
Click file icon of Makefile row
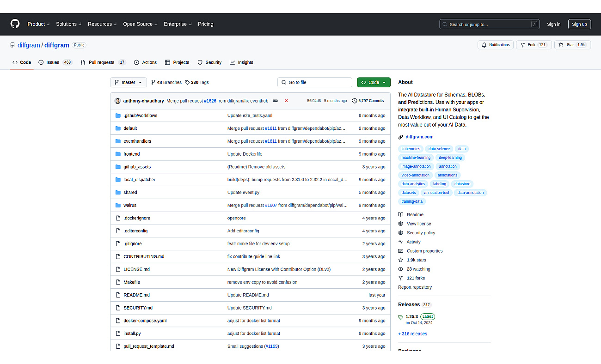118,282
